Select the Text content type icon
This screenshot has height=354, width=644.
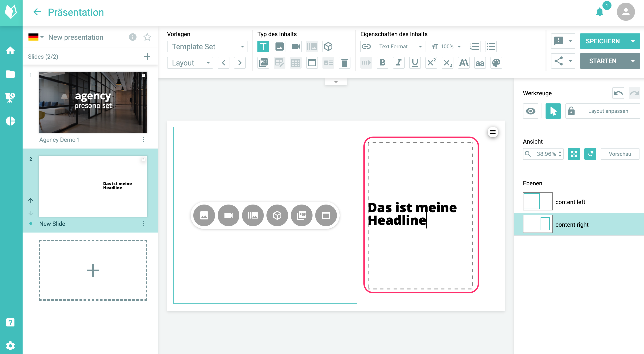click(x=263, y=47)
